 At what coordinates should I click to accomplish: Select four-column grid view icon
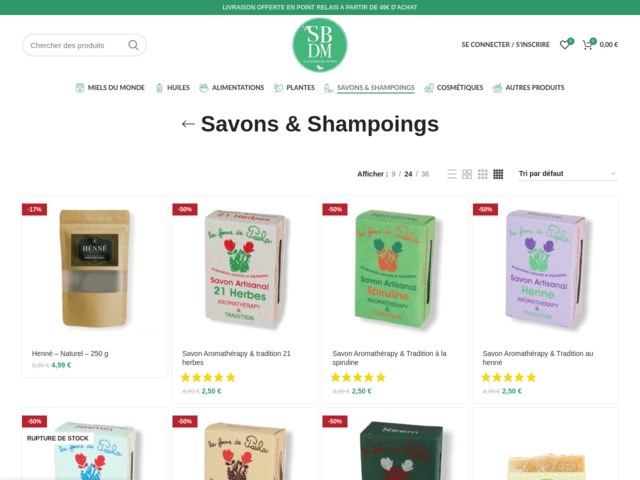tap(498, 174)
